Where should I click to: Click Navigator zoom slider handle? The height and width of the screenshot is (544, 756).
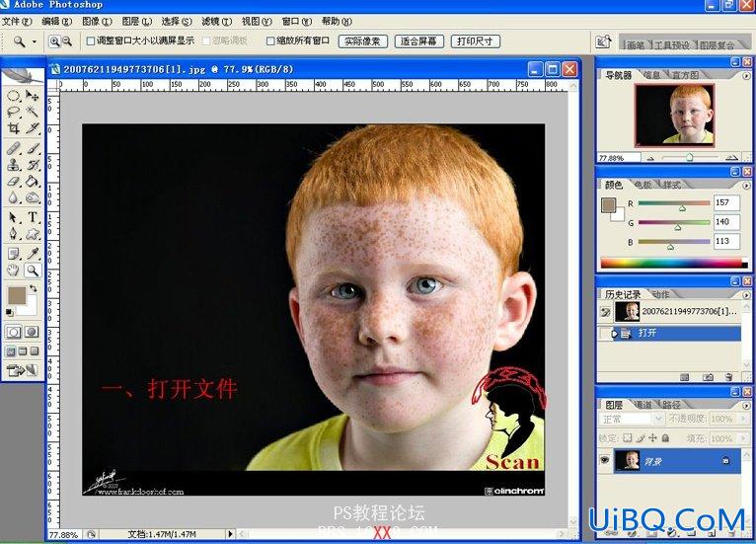pos(690,157)
